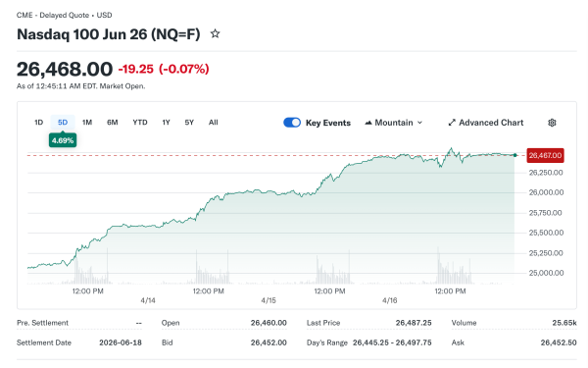Open chart settings gear icon

tap(552, 123)
